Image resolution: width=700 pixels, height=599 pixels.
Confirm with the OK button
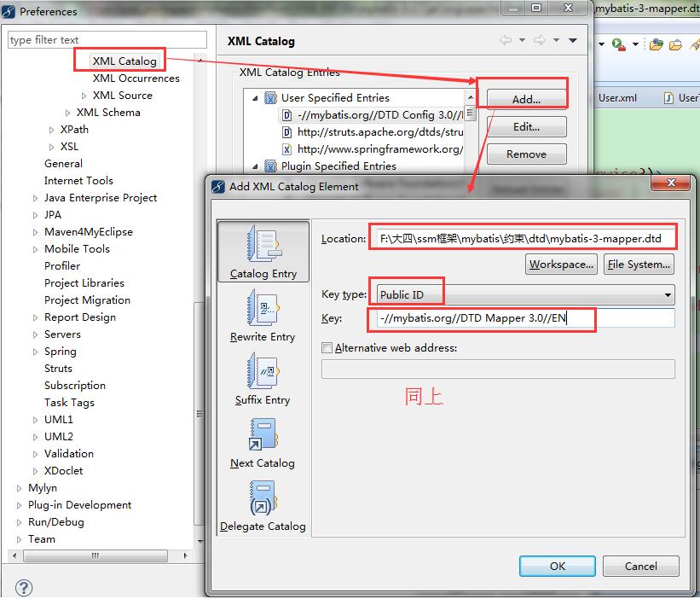pyautogui.click(x=557, y=566)
